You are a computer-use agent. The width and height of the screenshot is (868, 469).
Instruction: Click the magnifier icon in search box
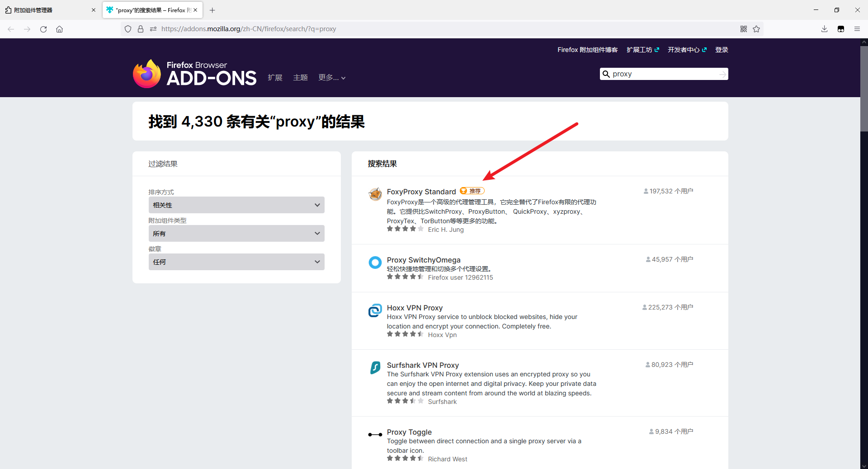606,74
